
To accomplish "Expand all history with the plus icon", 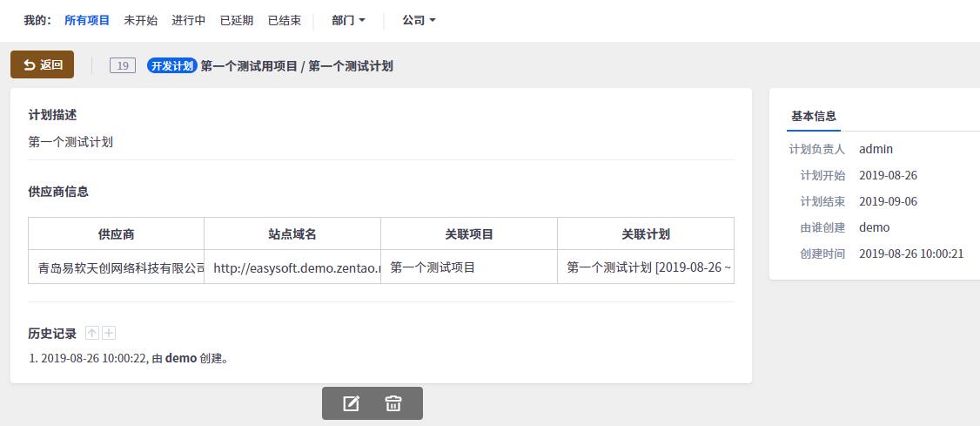I will (109, 333).
